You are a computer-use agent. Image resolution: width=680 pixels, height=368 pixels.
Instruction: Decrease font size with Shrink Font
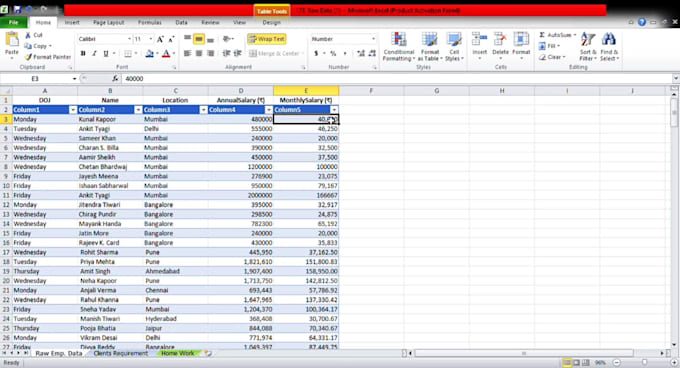pos(171,39)
